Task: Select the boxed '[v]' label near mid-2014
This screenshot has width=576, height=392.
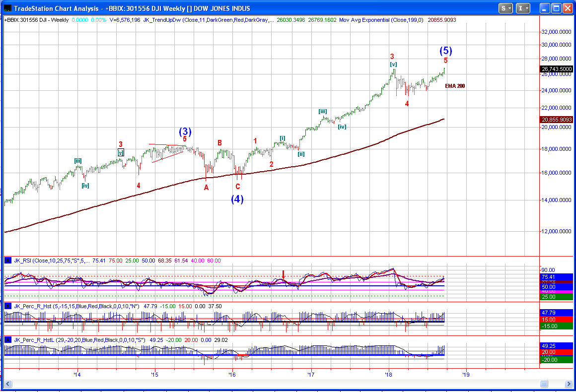Action: click(121, 153)
